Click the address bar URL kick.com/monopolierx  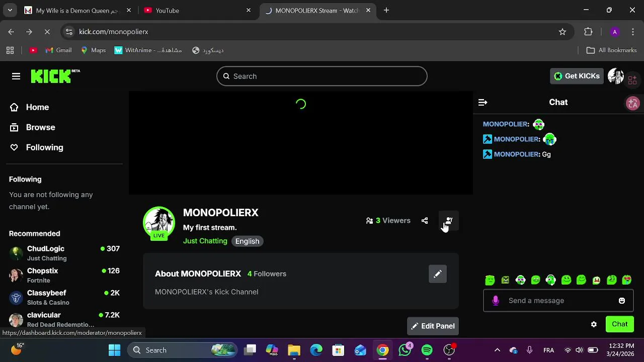(x=114, y=32)
